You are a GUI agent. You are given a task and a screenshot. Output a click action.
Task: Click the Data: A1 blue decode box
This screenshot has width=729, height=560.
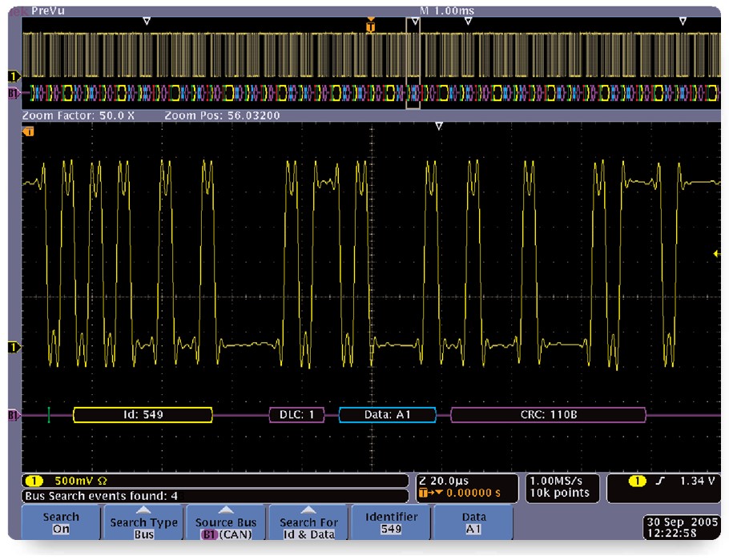pos(388,415)
